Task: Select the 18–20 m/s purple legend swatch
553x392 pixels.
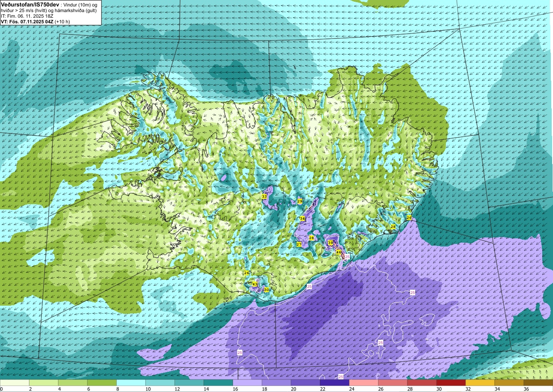Action: point(276,383)
